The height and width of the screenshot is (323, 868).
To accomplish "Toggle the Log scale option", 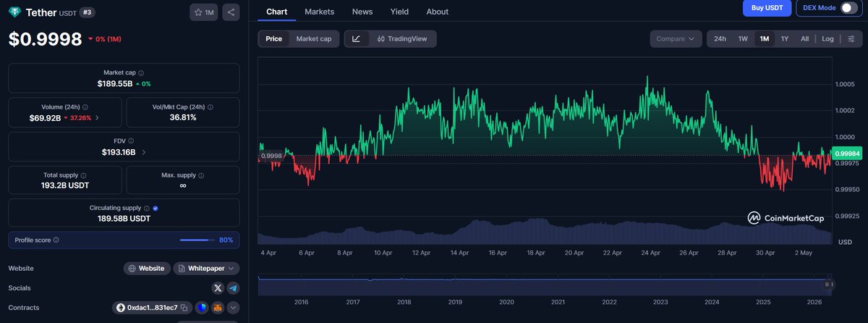I will coord(827,38).
